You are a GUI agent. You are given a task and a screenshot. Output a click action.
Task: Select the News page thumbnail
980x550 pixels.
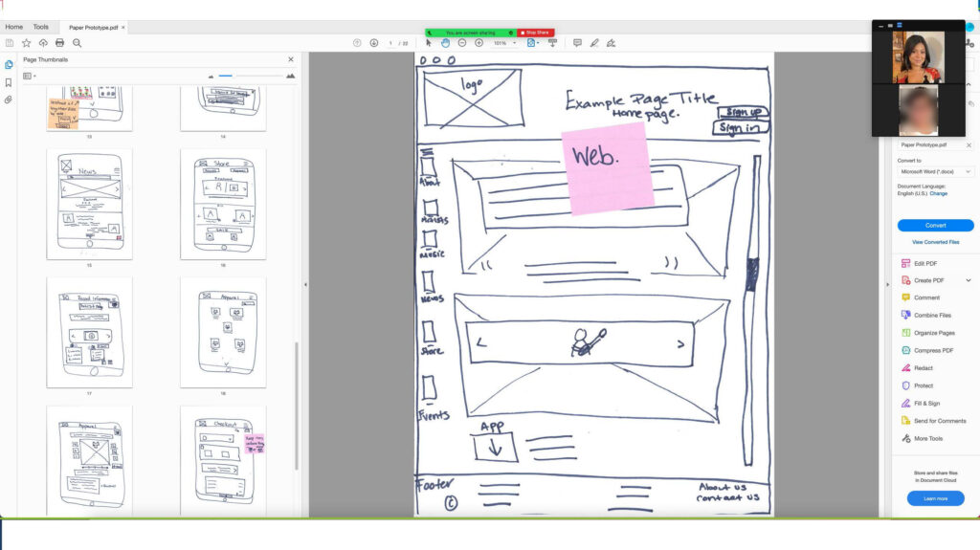[x=89, y=204]
